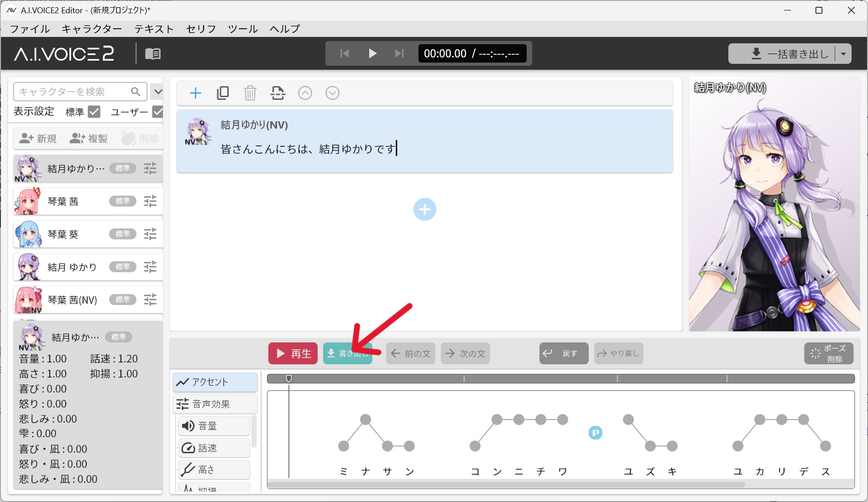Screen dimensions: 868x502
Task: Open settings sliders for 琴葉 茜
Action: coord(150,201)
